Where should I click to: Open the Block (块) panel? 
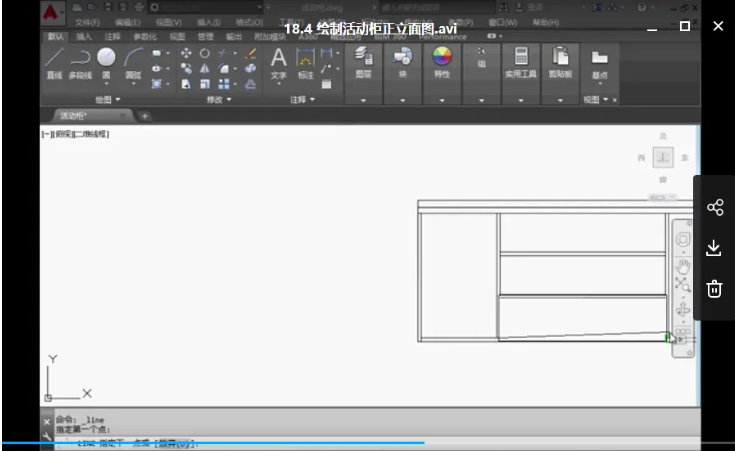point(403,62)
